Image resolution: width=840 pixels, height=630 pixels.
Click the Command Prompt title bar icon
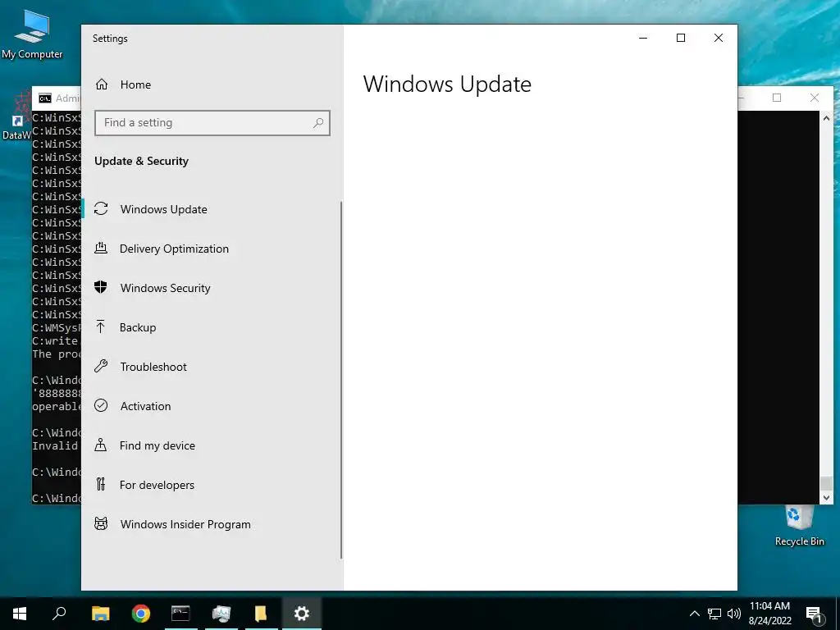45,98
